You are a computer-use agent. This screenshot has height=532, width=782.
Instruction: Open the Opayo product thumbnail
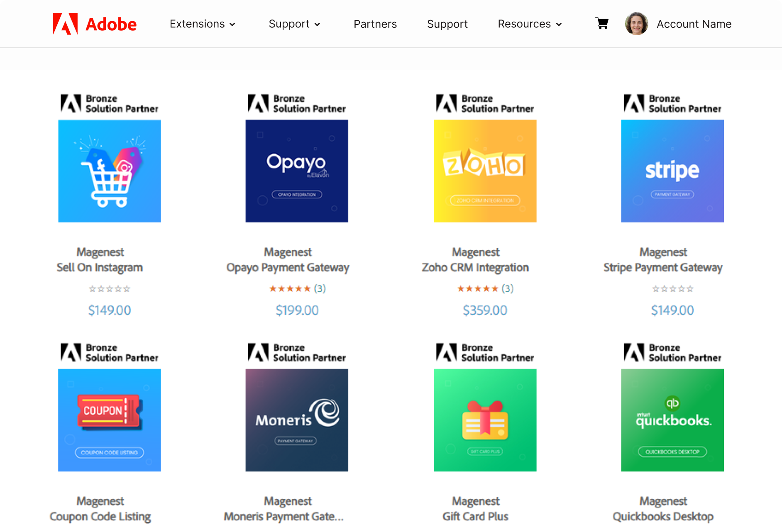click(297, 171)
